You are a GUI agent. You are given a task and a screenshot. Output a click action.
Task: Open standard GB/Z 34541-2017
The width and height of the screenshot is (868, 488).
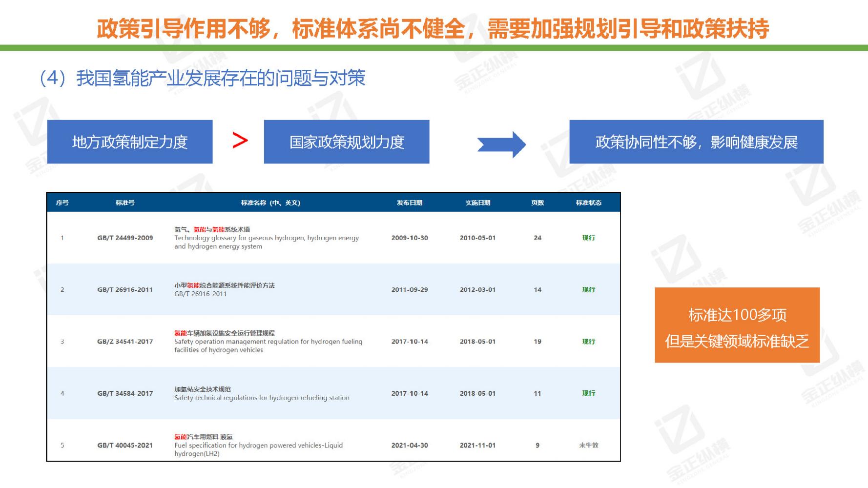125,342
